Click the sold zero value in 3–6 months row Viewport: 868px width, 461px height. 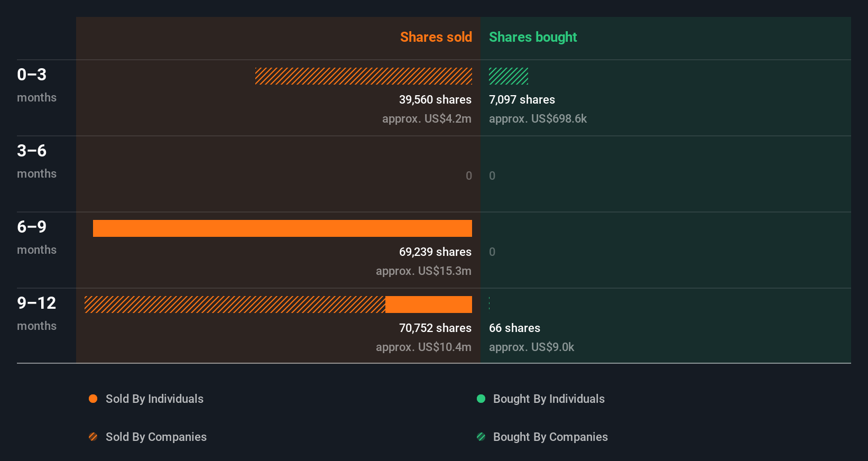[x=468, y=176]
